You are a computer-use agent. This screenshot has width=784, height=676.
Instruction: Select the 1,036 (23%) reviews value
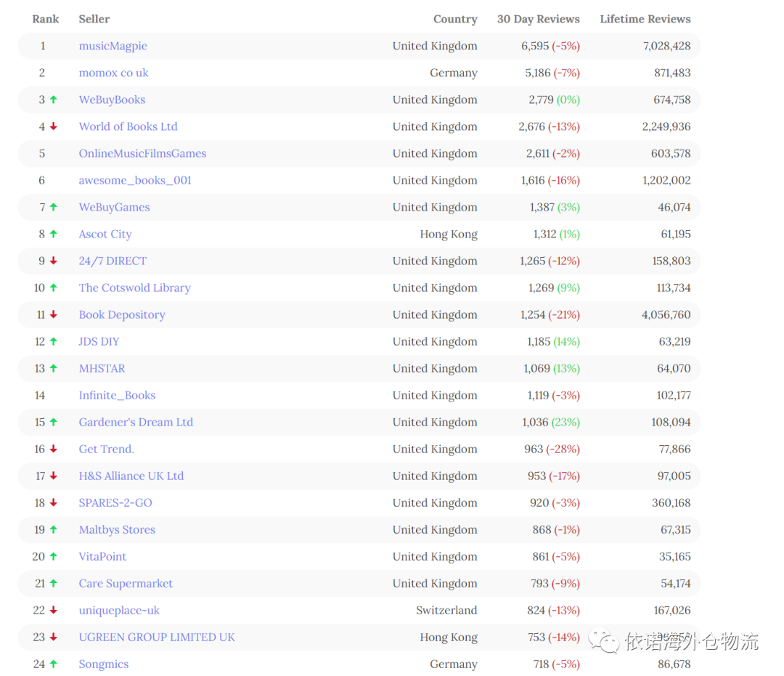(551, 423)
